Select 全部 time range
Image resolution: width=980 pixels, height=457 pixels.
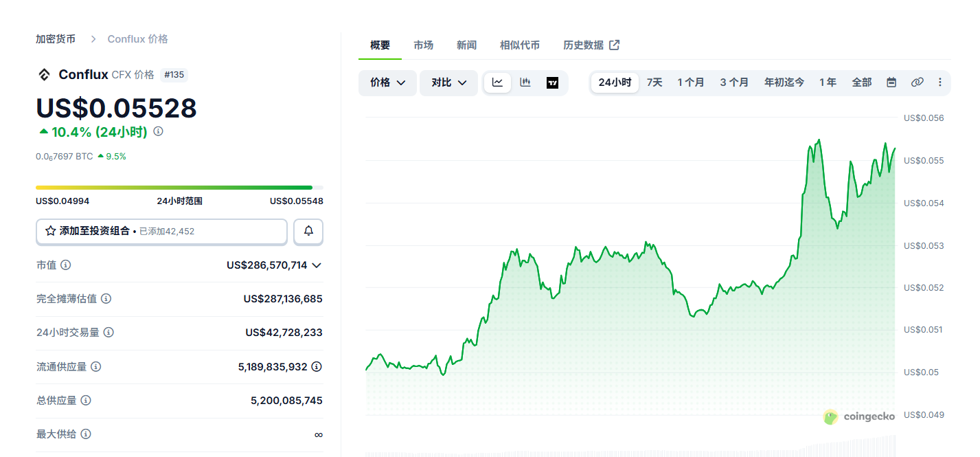point(862,82)
